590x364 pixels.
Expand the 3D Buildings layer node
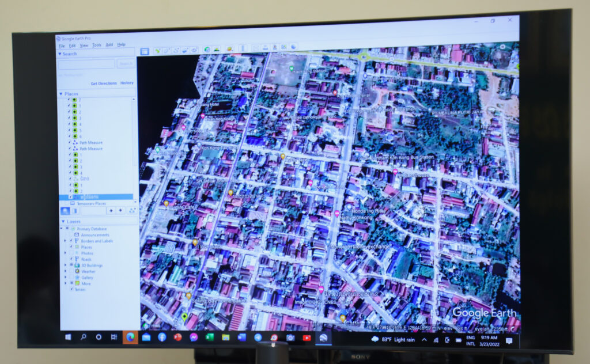pos(66,265)
